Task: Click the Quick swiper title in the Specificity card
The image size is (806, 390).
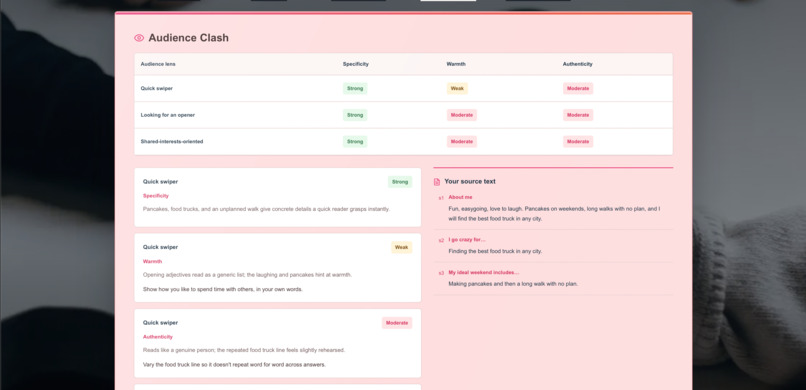Action: 160,181
